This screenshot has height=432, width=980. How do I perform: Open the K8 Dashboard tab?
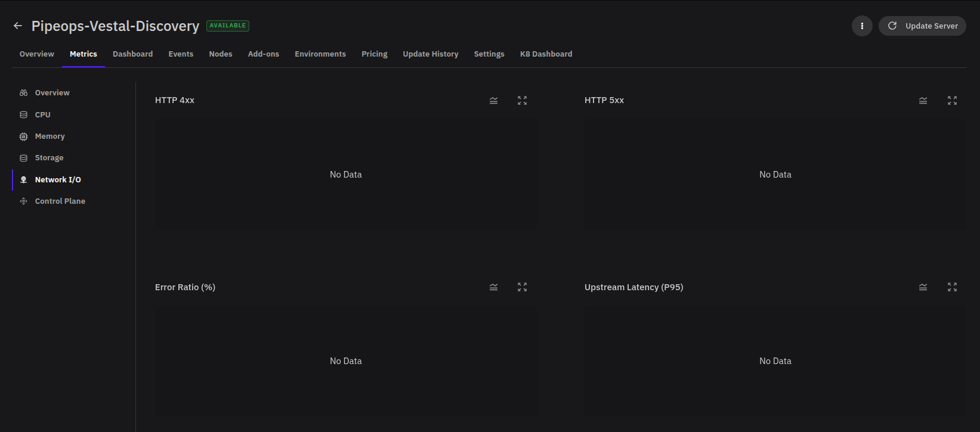(546, 54)
